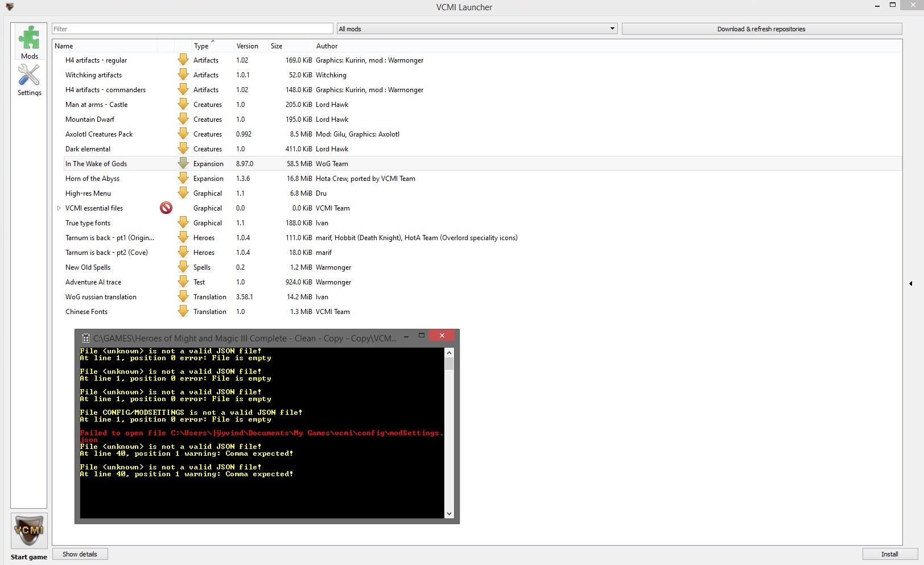Screen dimensions: 924x565
Task: Maximize the console window
Action: 422,336
